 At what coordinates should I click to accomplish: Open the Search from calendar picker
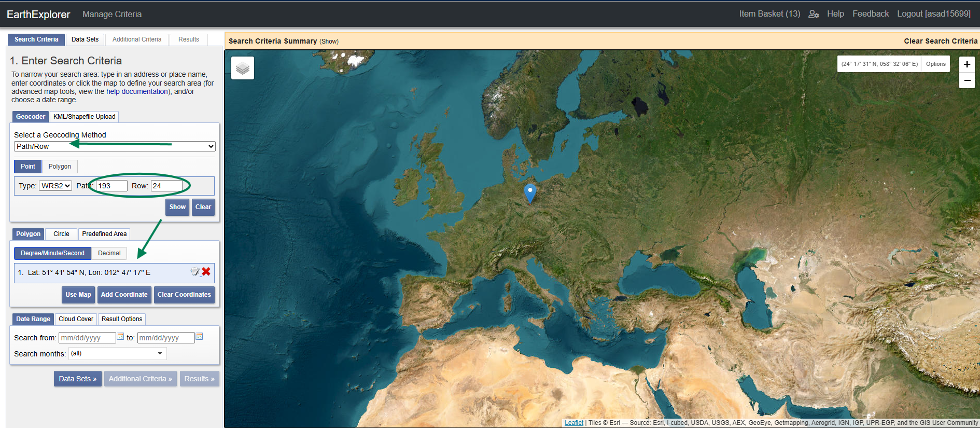[x=120, y=337]
